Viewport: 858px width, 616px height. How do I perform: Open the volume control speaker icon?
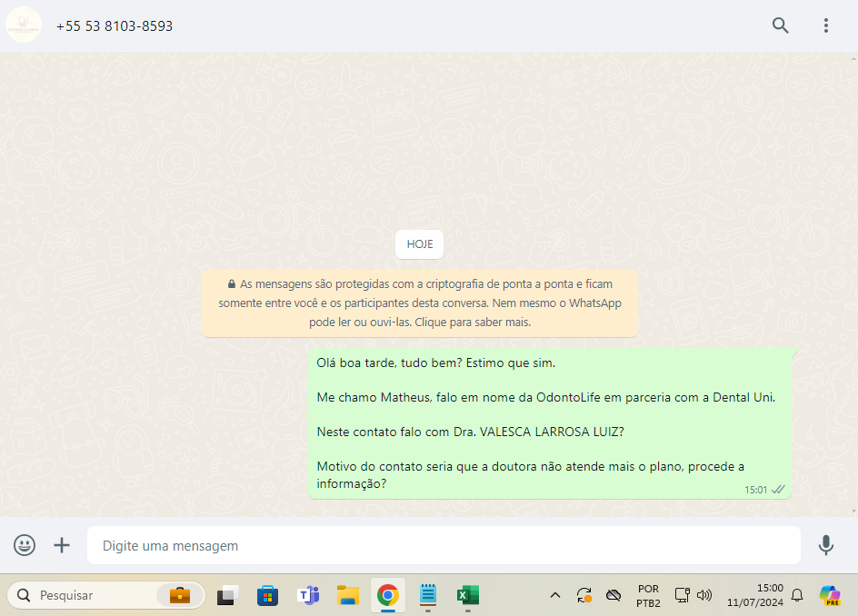pos(704,595)
